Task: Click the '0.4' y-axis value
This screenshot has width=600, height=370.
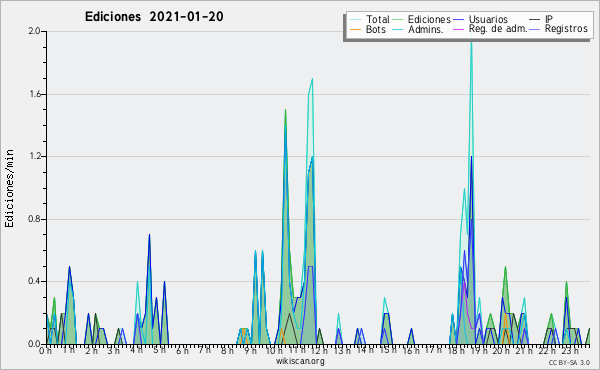Action: pos(35,281)
